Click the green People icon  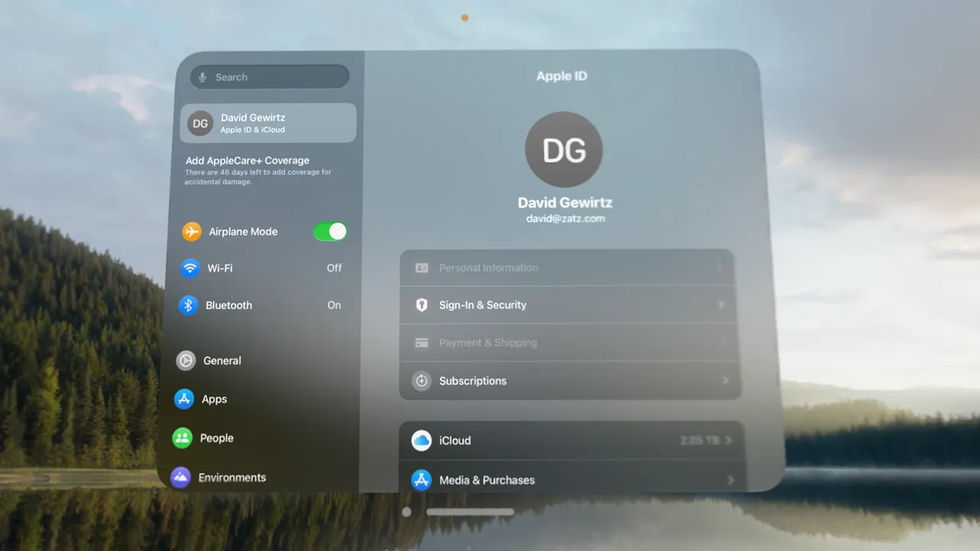182,438
